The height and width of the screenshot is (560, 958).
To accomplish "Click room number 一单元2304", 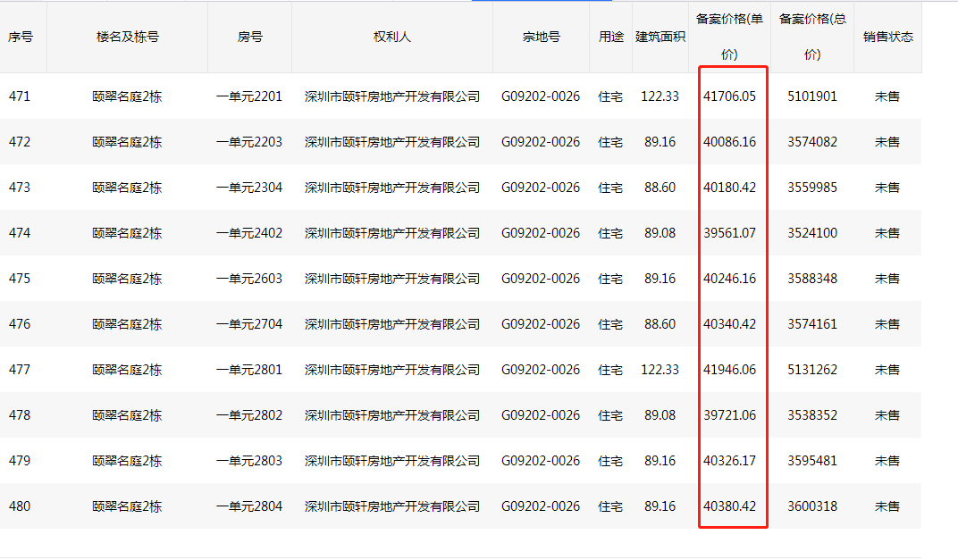I will 249,187.
